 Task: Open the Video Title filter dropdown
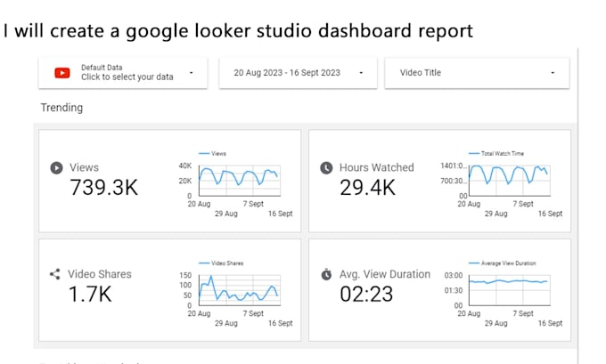coord(477,73)
